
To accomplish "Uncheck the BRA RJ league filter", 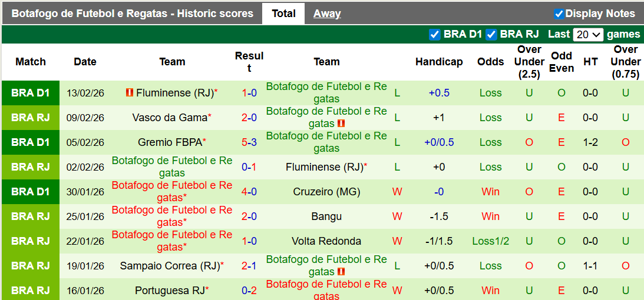I will coord(491,34).
